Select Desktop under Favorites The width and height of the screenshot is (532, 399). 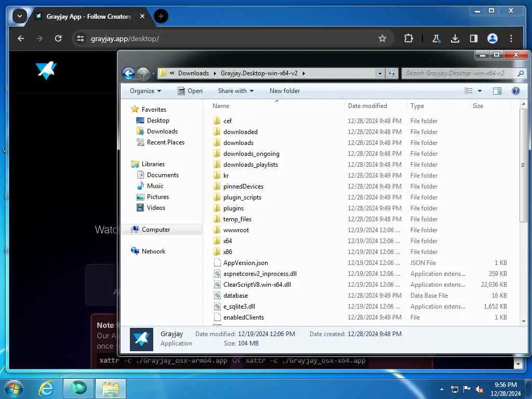[x=158, y=121]
